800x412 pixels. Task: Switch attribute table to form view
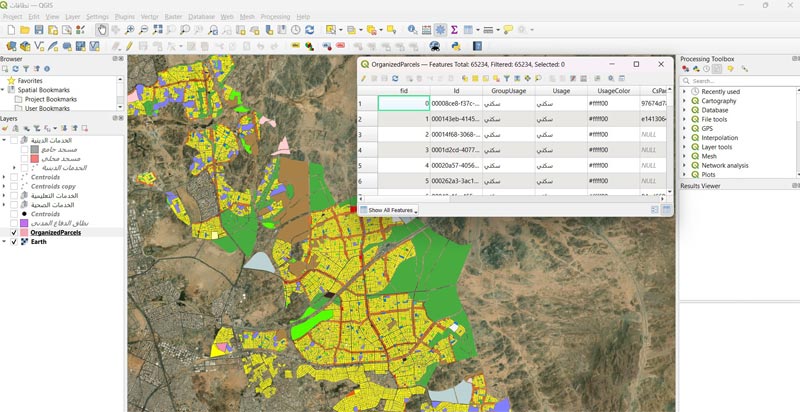point(655,210)
